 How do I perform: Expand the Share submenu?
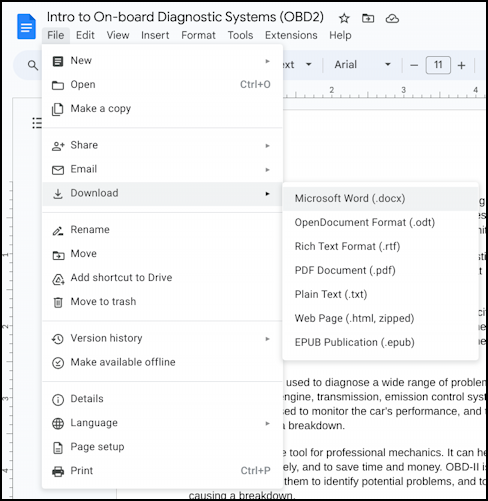(163, 145)
